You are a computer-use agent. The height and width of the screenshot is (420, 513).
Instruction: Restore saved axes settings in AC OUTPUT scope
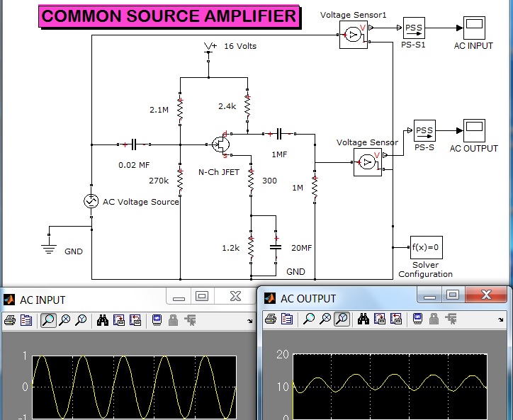click(x=396, y=319)
